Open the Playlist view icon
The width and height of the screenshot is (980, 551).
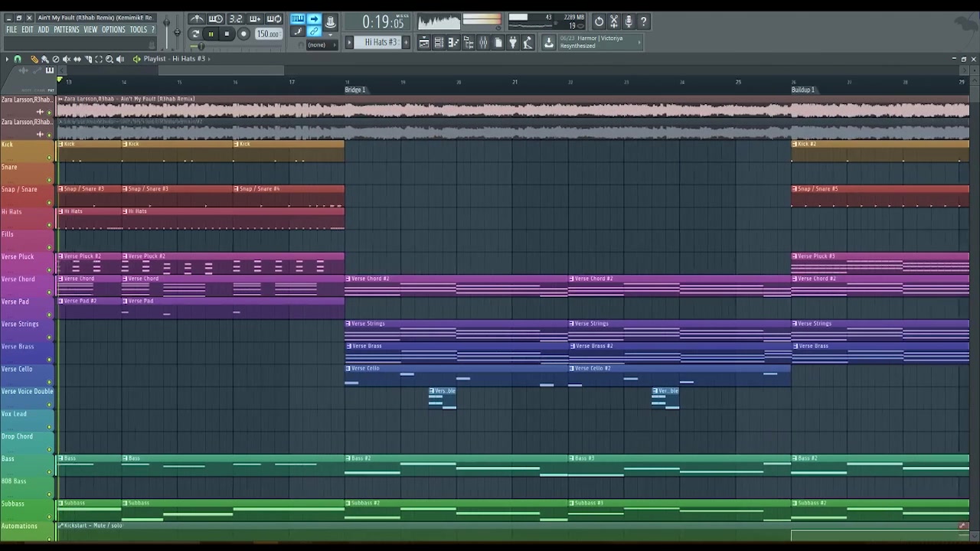coord(423,43)
